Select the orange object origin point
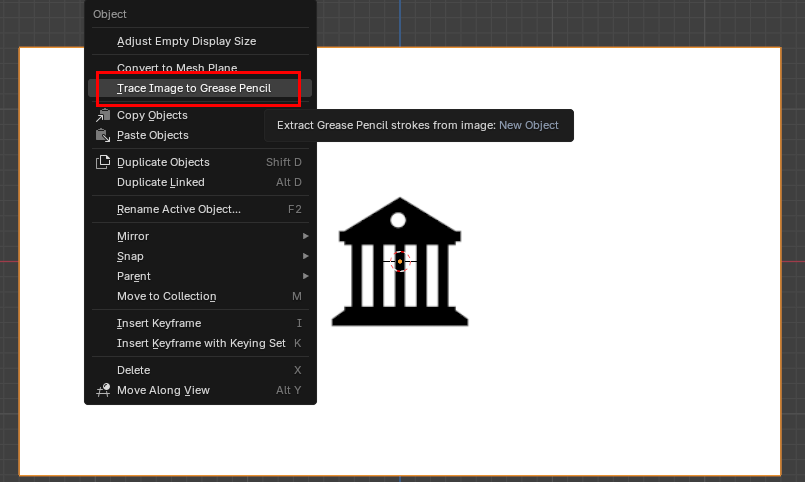805x482 pixels. 400,262
